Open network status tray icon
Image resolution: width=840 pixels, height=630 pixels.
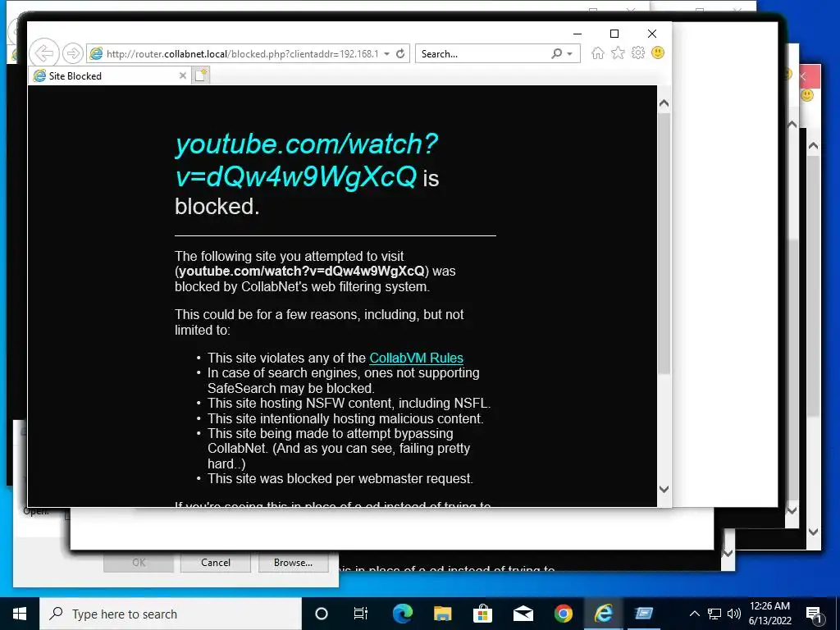click(x=714, y=614)
